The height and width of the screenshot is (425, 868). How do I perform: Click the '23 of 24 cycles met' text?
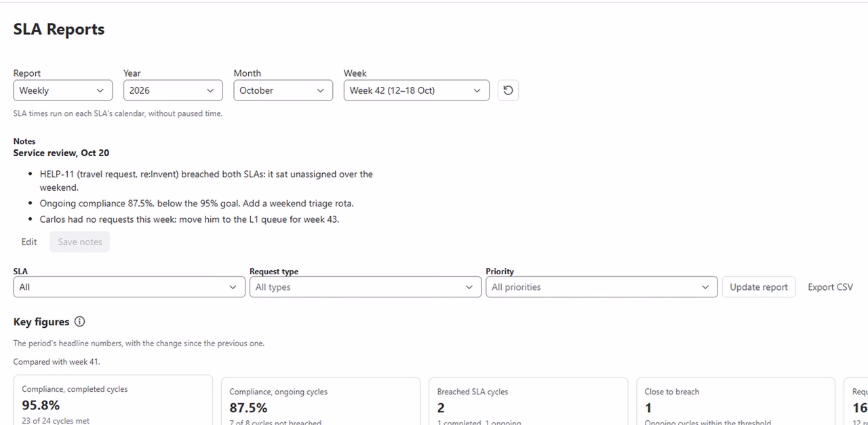click(56, 421)
